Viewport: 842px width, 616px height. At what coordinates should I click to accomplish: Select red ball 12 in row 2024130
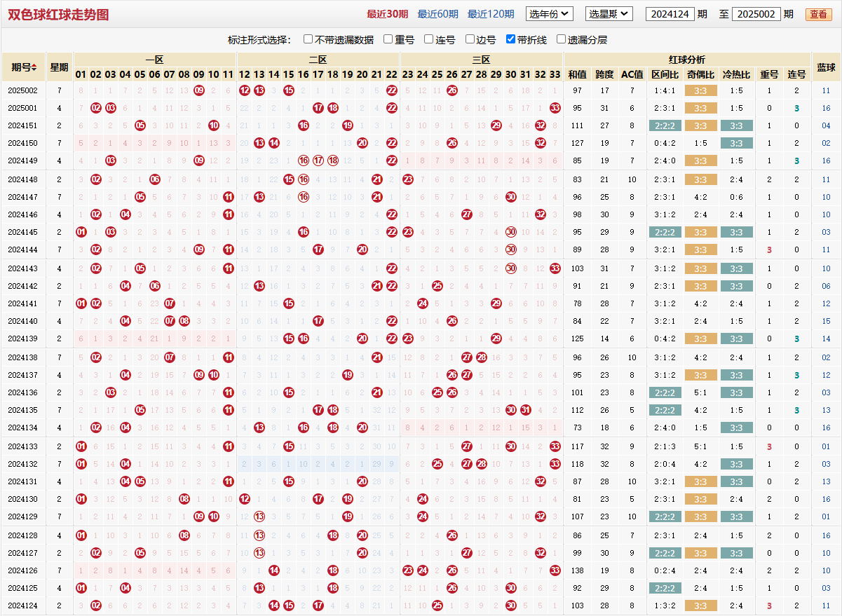(x=245, y=499)
